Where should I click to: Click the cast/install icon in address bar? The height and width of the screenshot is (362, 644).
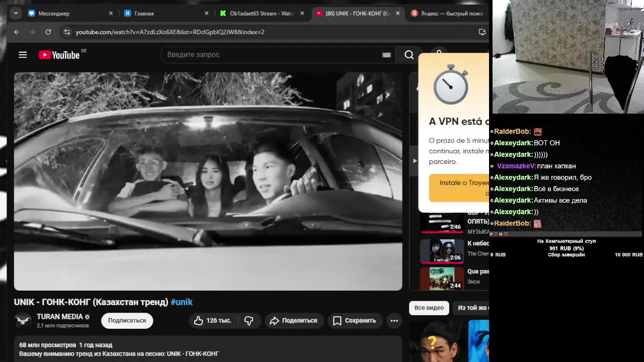482,32
